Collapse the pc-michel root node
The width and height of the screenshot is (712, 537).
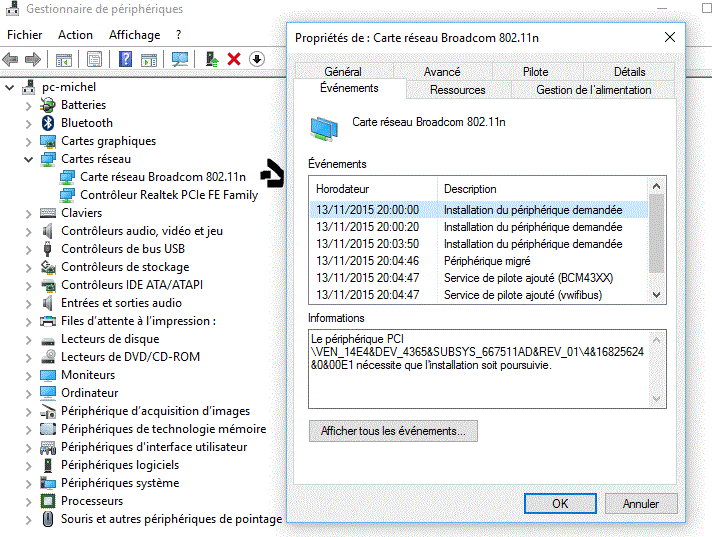tap(10, 87)
